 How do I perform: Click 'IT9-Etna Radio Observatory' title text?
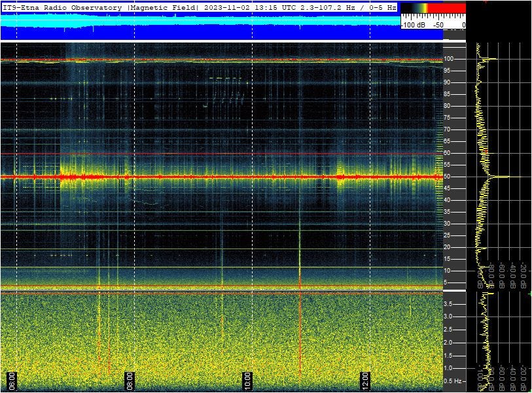point(62,7)
